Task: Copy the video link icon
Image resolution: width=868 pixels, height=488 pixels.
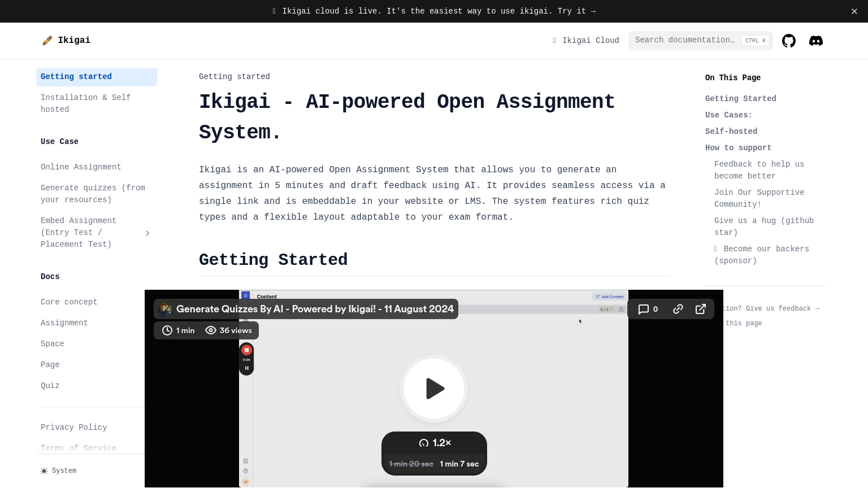Action: point(678,309)
